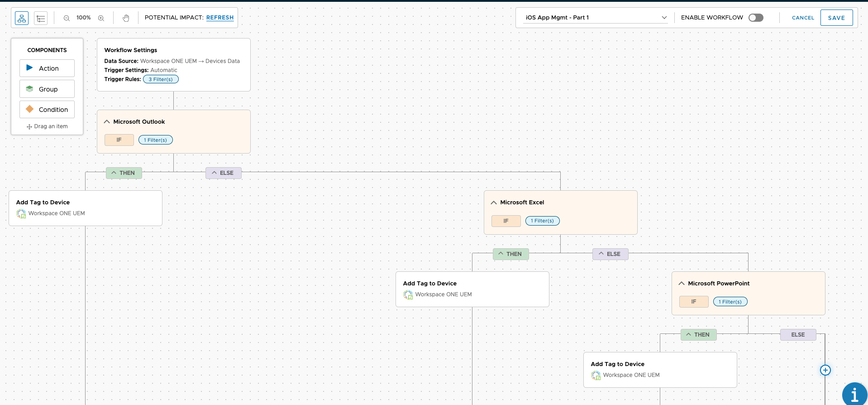Collapse the Microsoft Excel condition
This screenshot has height=405, width=868.
pos(494,202)
